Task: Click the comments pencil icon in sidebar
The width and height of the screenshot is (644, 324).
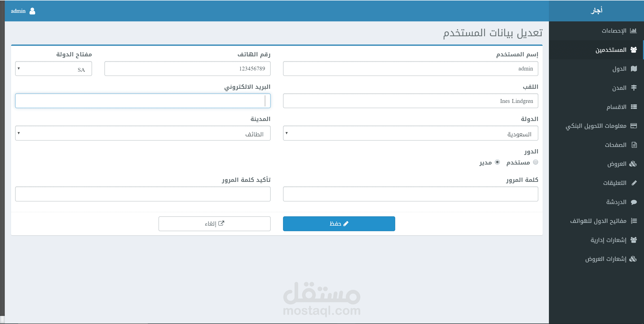Action: click(634, 183)
